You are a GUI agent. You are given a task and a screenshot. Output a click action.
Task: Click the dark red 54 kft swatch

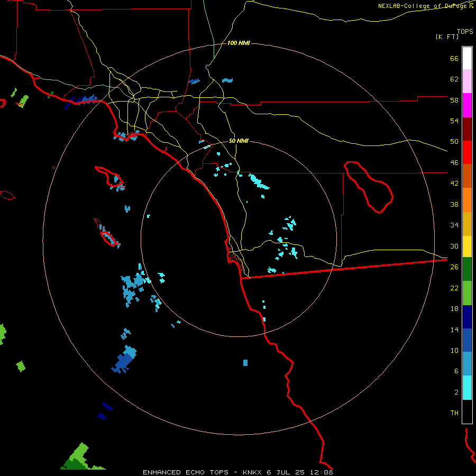click(467, 129)
